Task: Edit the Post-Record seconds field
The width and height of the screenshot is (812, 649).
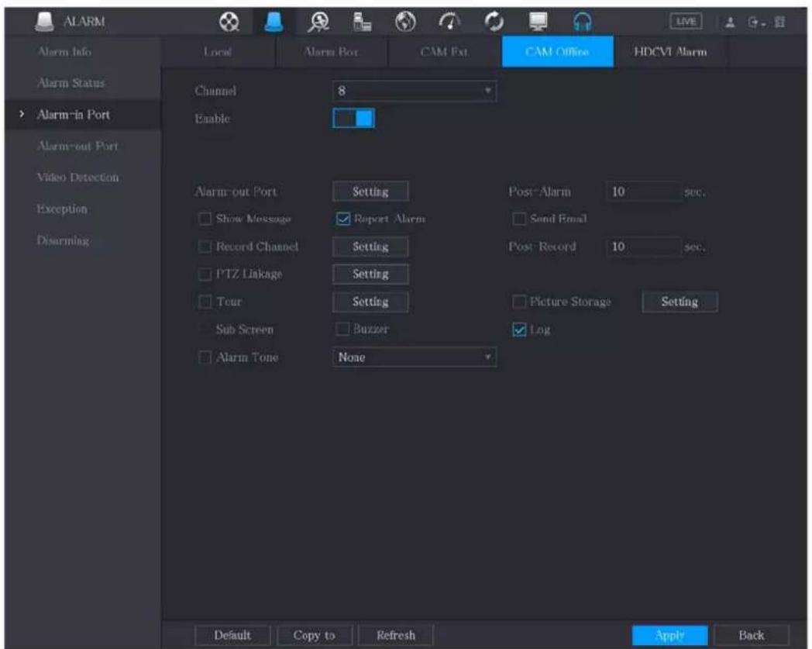Action: 642,247
